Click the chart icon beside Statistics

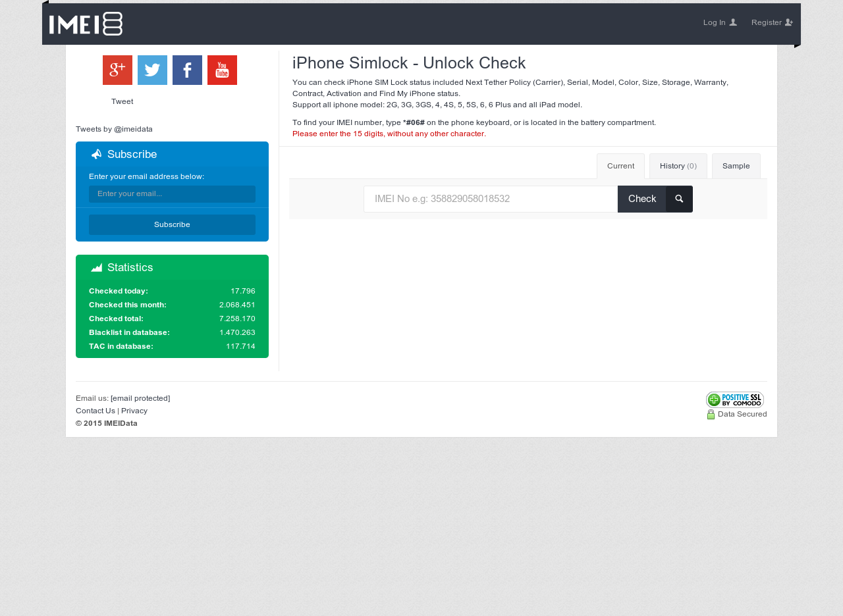[x=96, y=267]
